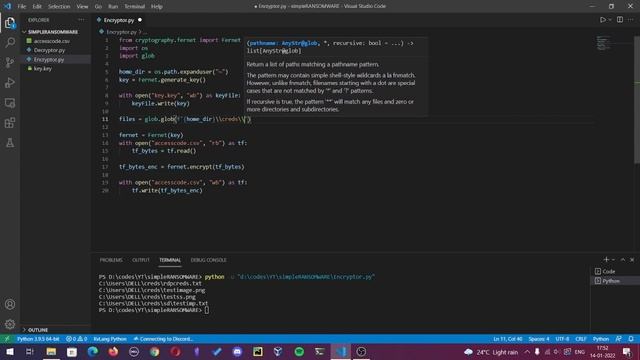Open the View menu
640x360 pixels.
82,7
